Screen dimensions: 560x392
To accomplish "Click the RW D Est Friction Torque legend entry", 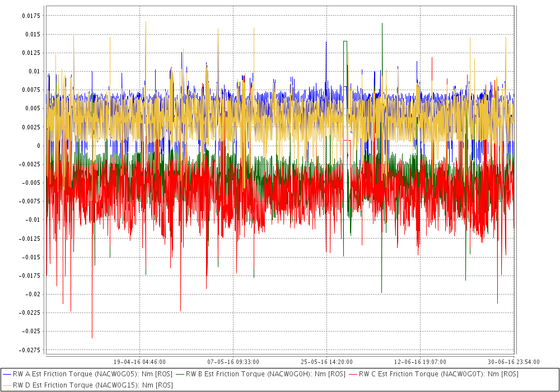I will 88,385.
